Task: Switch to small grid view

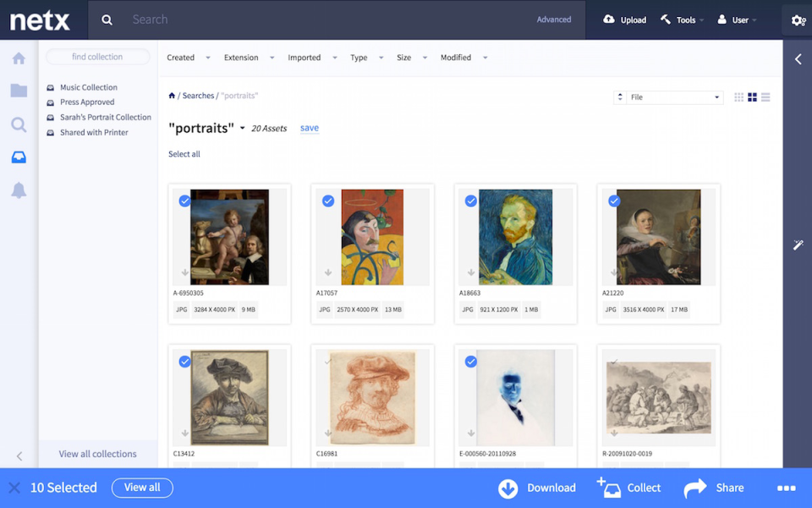Action: (x=739, y=97)
